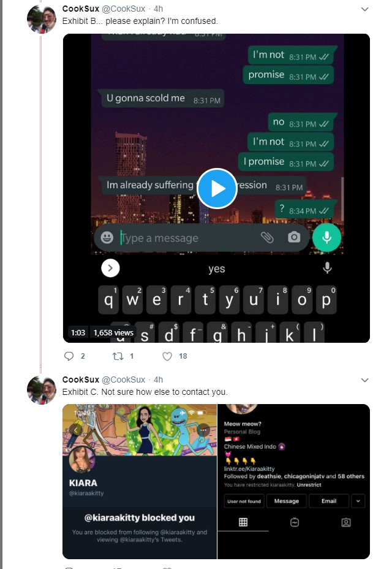Open CookSux avatar on Exhibit B tweet

[x=42, y=19]
